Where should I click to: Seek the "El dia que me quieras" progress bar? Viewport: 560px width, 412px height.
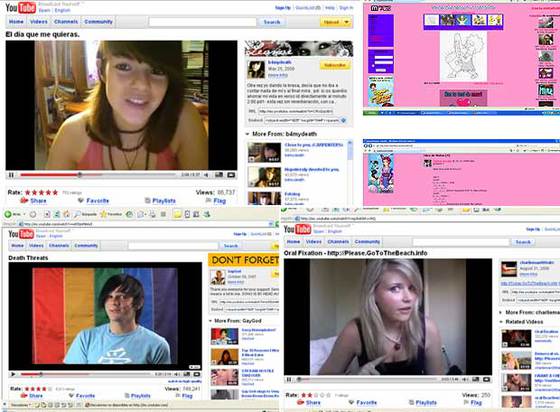tap(98, 175)
